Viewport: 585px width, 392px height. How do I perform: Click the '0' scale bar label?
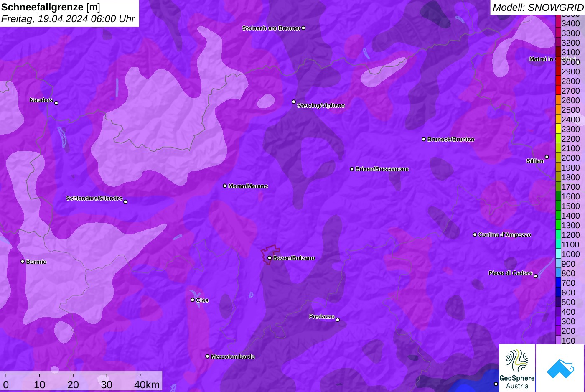[6, 384]
